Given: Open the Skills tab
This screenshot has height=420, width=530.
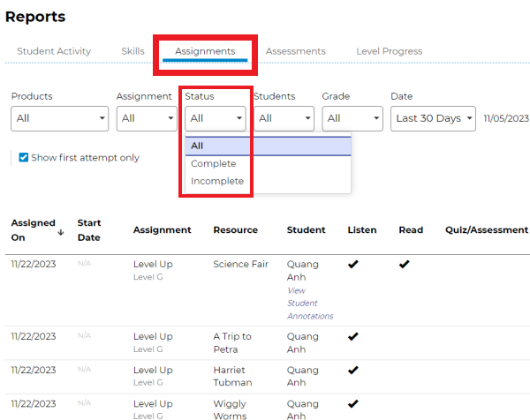Looking at the screenshot, I should 132,51.
